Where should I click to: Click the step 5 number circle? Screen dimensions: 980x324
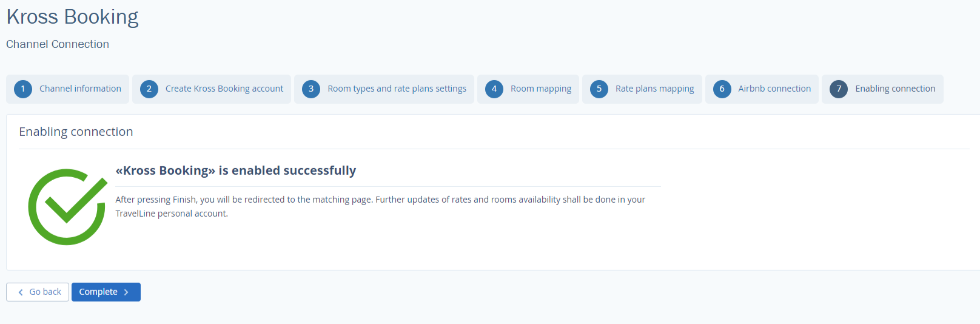pos(599,89)
